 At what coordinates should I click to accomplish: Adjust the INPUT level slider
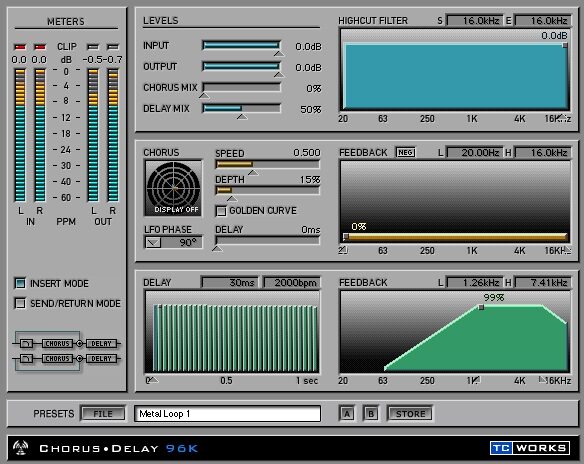242,45
